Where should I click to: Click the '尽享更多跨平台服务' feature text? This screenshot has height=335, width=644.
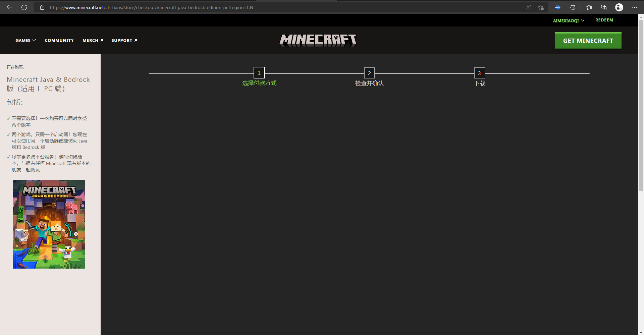[51, 163]
